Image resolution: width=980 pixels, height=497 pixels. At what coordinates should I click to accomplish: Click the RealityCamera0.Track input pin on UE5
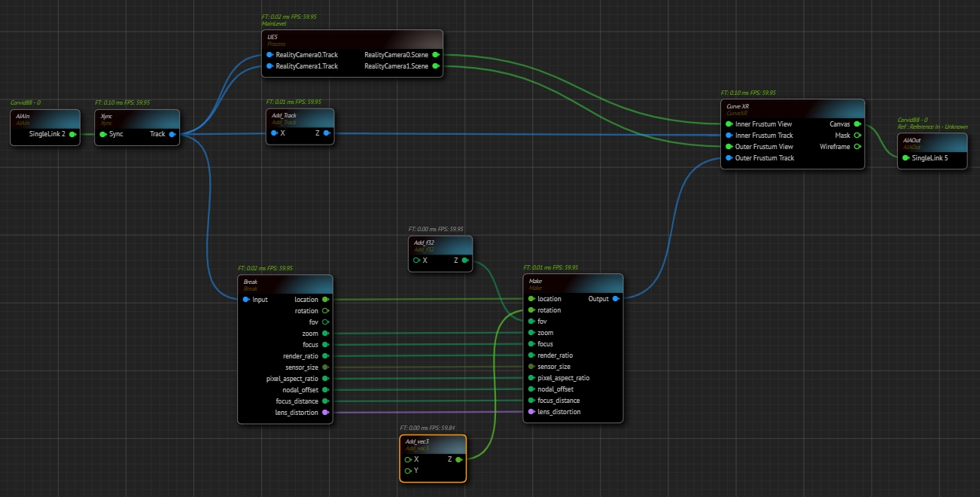[269, 55]
